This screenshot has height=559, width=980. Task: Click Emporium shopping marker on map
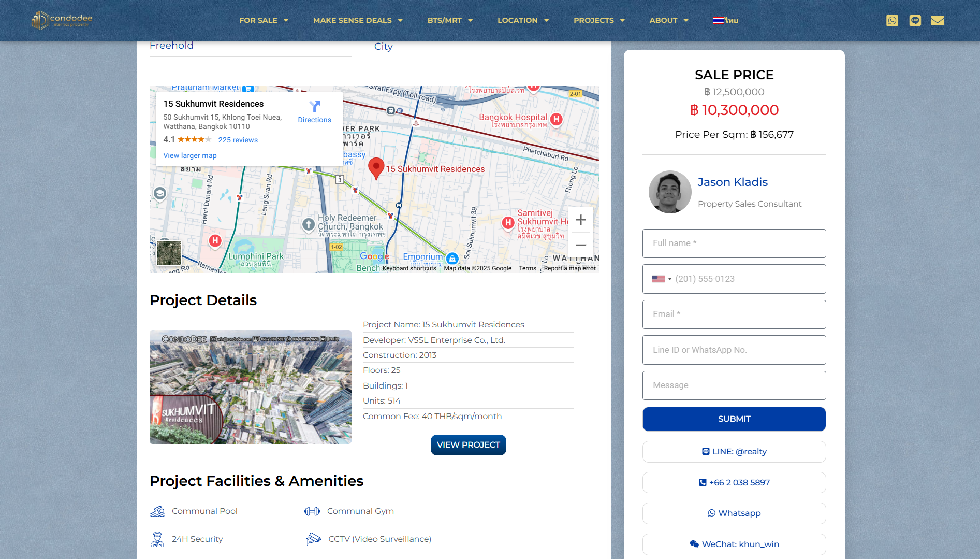coord(452,258)
